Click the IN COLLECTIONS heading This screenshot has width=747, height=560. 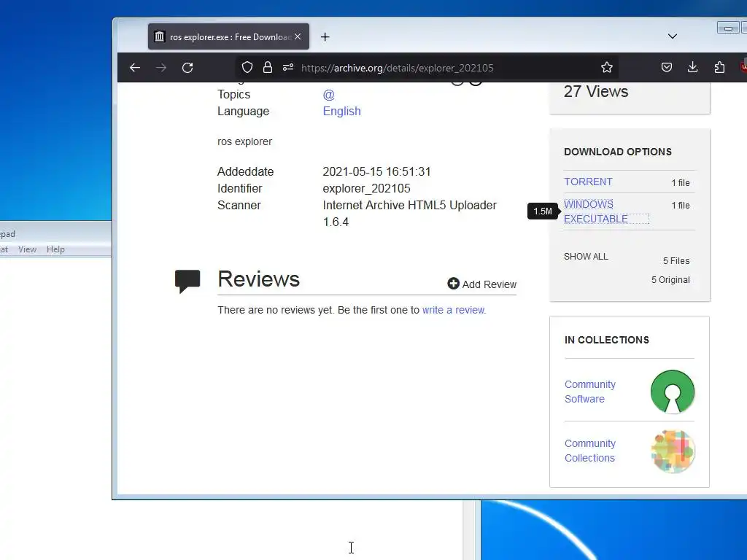point(606,340)
